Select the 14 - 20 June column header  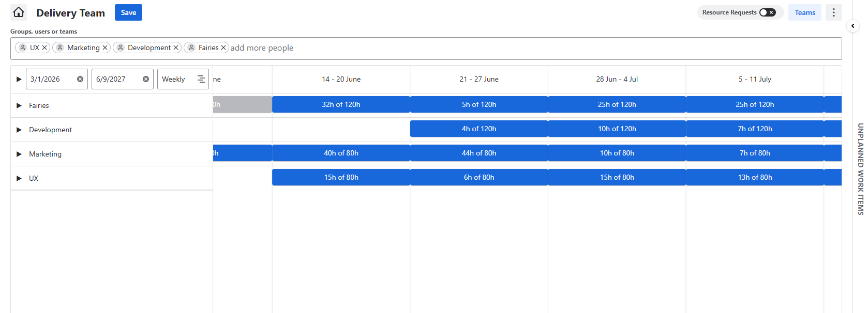(x=341, y=79)
